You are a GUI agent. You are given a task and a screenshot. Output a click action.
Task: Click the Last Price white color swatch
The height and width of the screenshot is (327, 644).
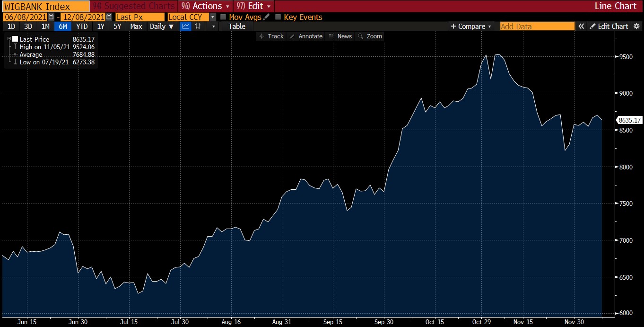pyautogui.click(x=15, y=39)
